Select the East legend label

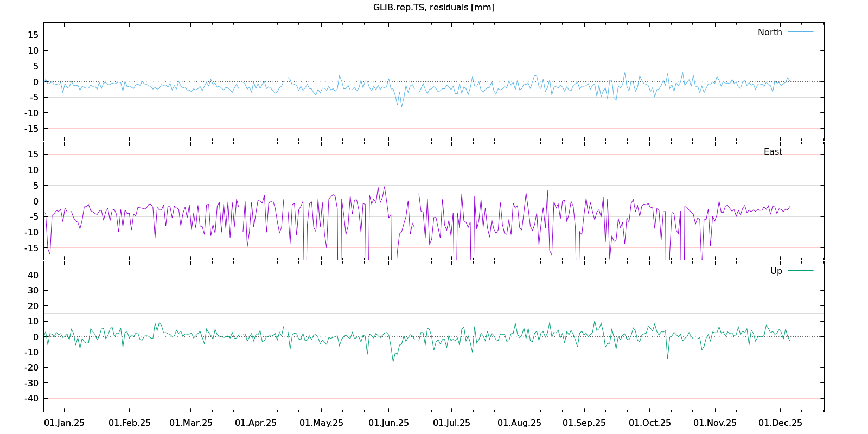(x=773, y=151)
